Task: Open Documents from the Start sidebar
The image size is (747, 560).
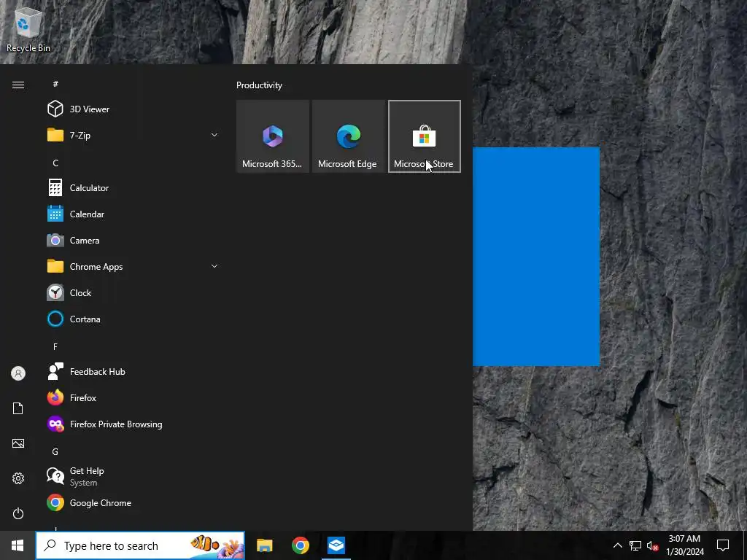Action: tap(18, 408)
